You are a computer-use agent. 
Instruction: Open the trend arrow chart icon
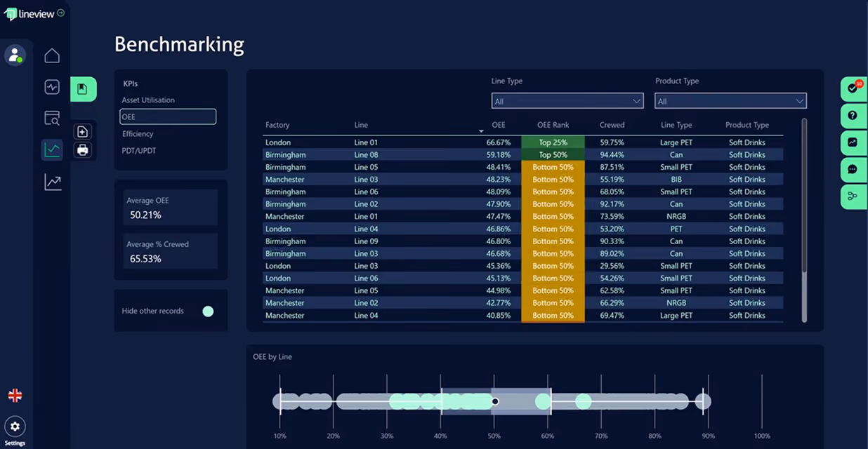[x=53, y=182]
